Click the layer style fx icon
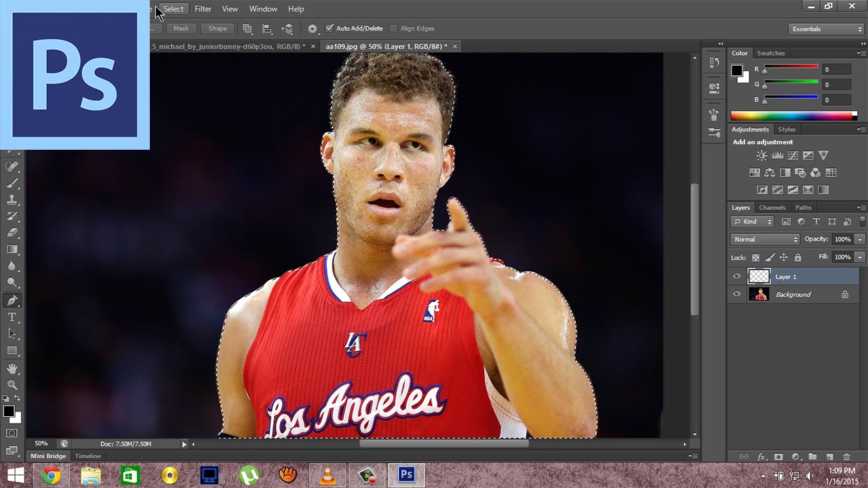This screenshot has height=488, width=868. [x=762, y=457]
